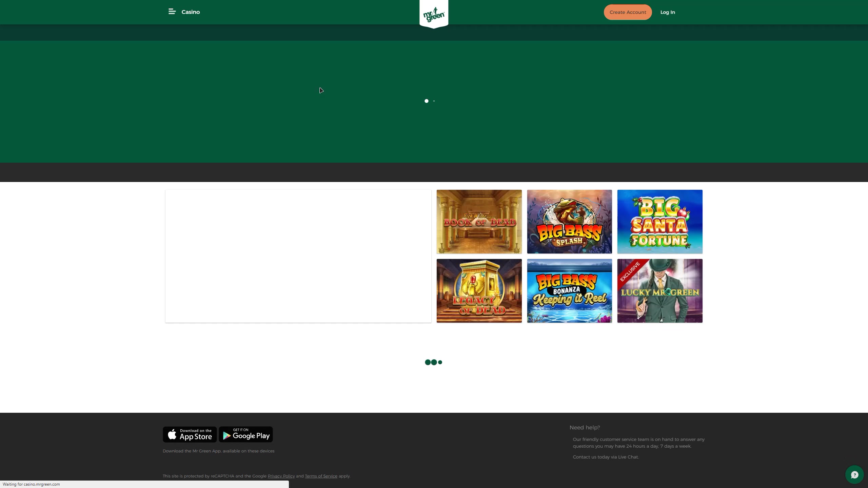Click the Log In button
The height and width of the screenshot is (488, 868).
pyautogui.click(x=667, y=12)
